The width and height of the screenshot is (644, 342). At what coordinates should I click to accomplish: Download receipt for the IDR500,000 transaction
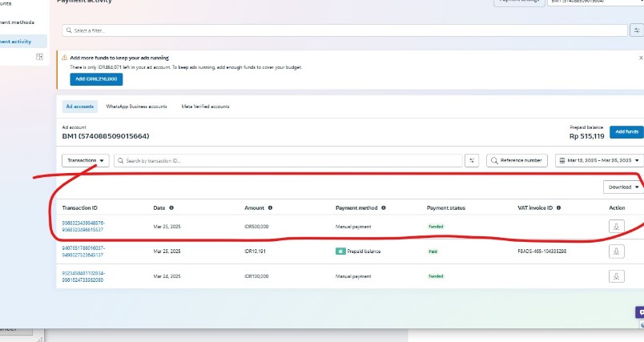(616, 227)
